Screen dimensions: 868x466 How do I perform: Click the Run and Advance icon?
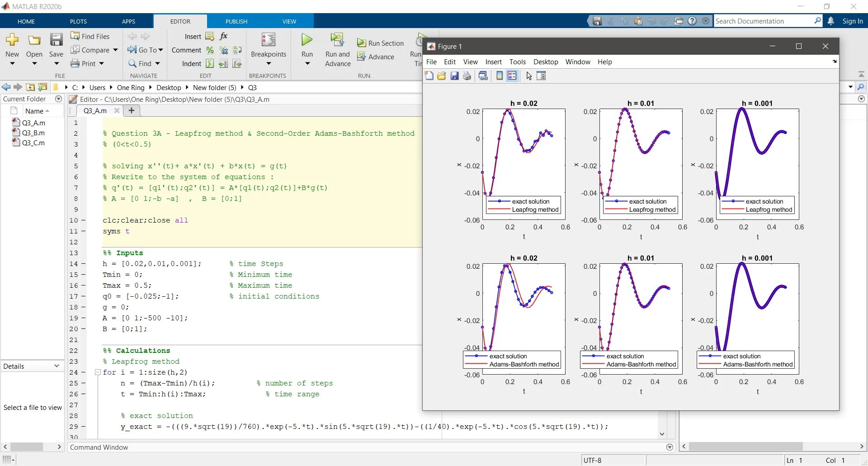click(337, 40)
